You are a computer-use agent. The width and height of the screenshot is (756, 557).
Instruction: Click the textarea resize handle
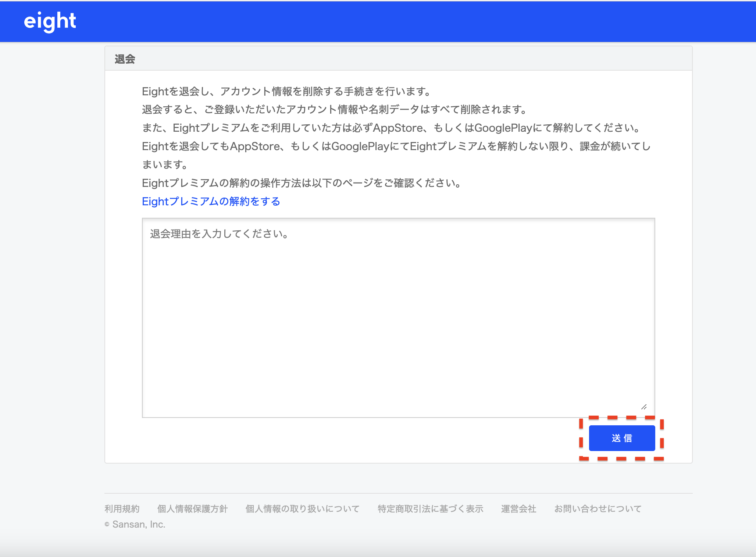click(644, 407)
